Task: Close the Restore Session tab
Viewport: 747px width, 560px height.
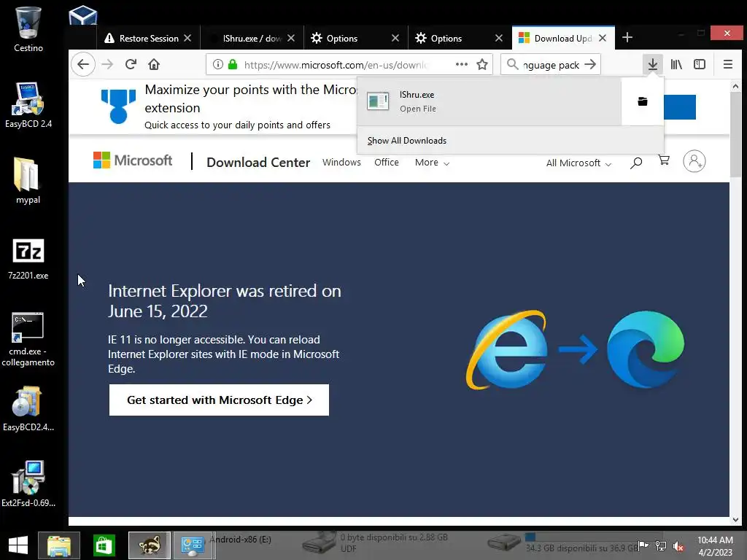Action: [187, 38]
